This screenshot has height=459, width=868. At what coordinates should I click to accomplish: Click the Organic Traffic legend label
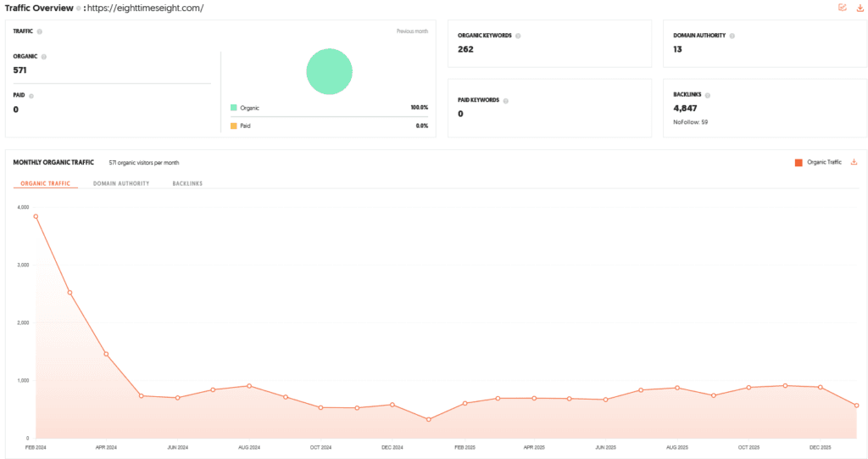[824, 162]
